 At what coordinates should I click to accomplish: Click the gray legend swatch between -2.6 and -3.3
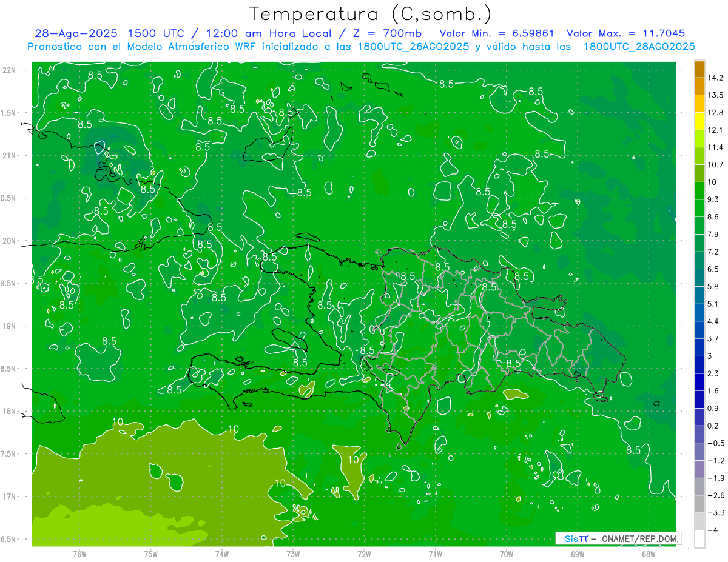pos(699,504)
